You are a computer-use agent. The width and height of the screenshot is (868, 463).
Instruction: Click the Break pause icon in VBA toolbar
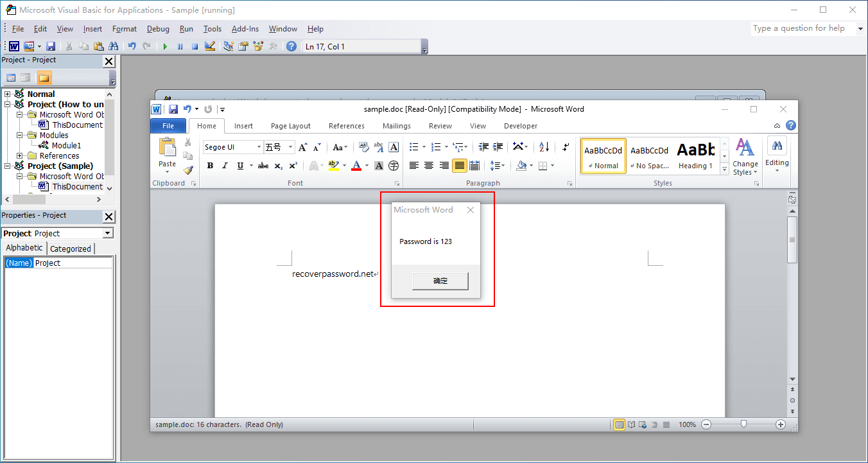point(180,46)
